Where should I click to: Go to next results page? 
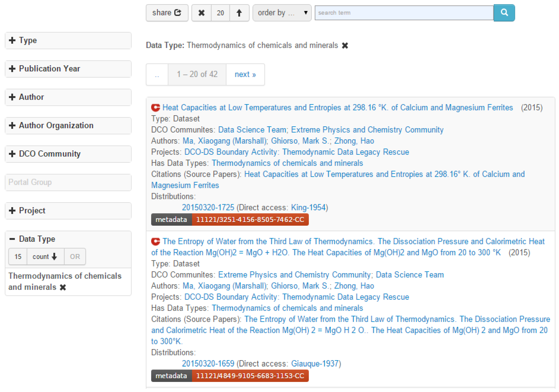245,74
